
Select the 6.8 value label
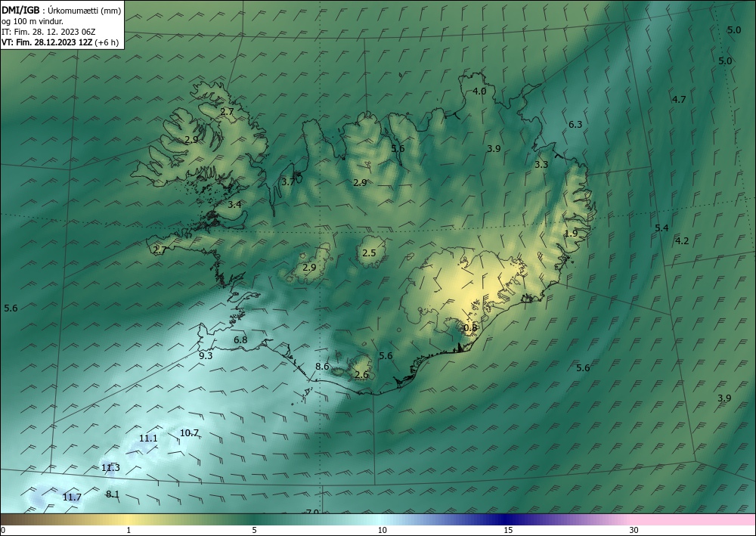pyautogui.click(x=240, y=340)
